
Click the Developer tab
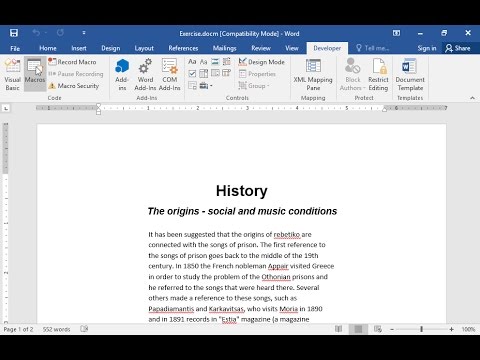click(327, 48)
